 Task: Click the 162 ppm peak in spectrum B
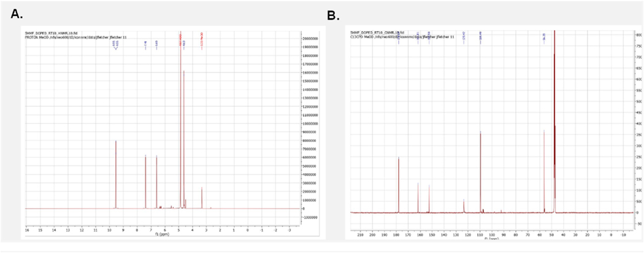coord(418,198)
